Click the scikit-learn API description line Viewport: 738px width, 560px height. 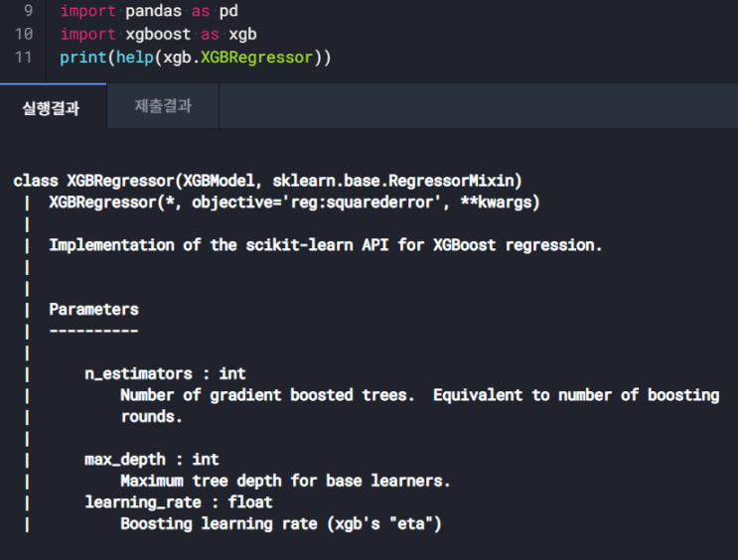[x=326, y=244]
